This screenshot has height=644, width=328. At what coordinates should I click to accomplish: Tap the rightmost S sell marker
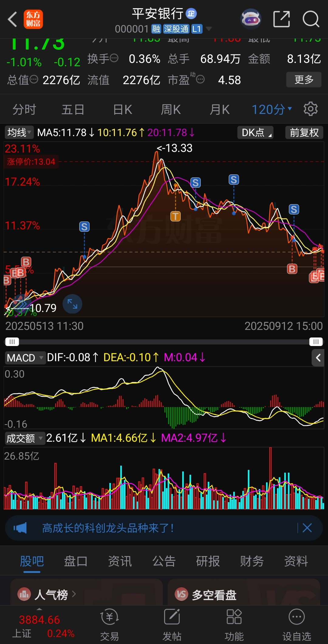294,209
